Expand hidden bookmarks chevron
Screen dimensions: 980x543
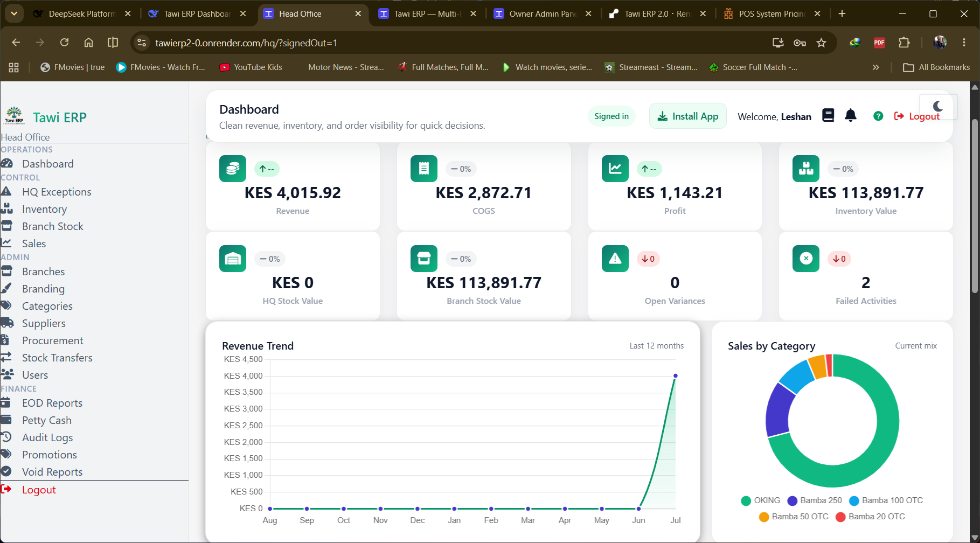(x=876, y=67)
